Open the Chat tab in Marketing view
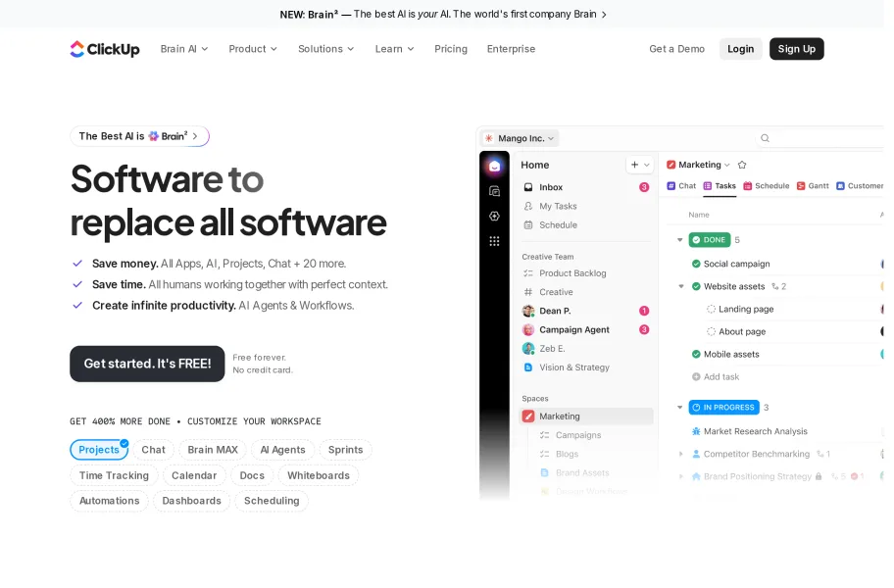The width and height of the screenshot is (894, 588). coord(681,186)
